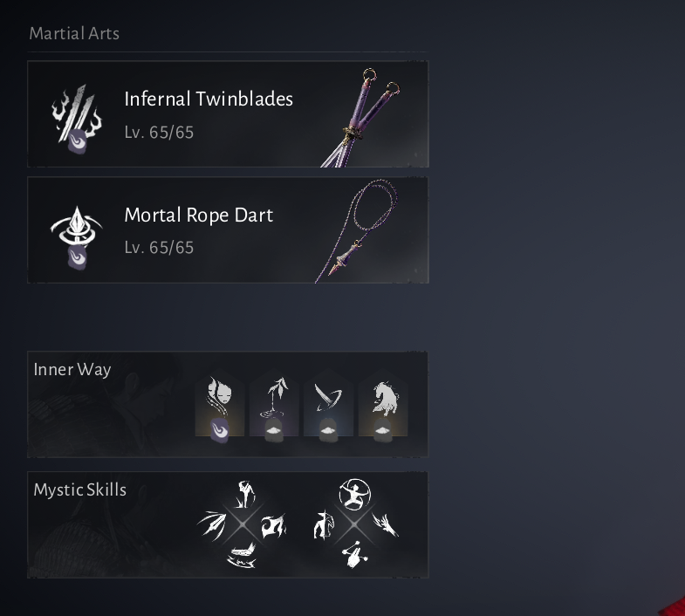685x616 pixels.
Task: Choose the sword slash Inner Way slot
Action: [x=328, y=402]
